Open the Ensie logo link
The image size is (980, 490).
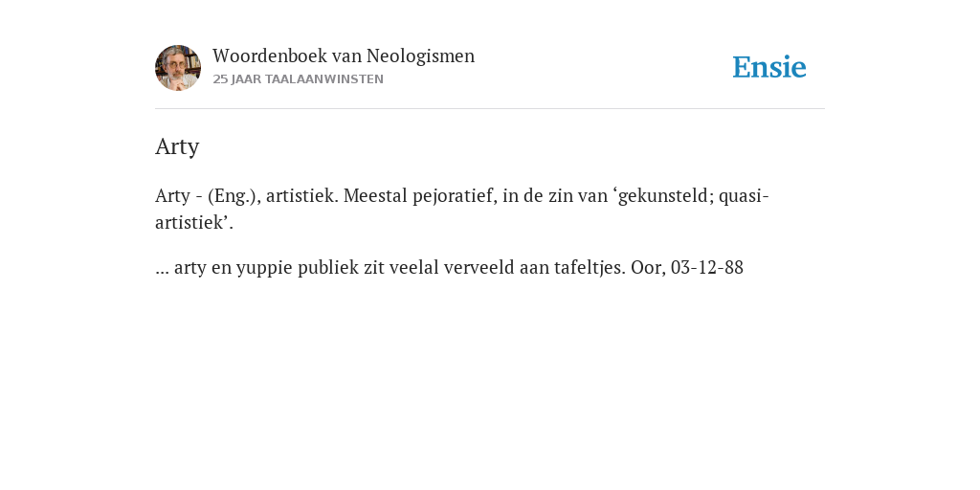click(769, 67)
